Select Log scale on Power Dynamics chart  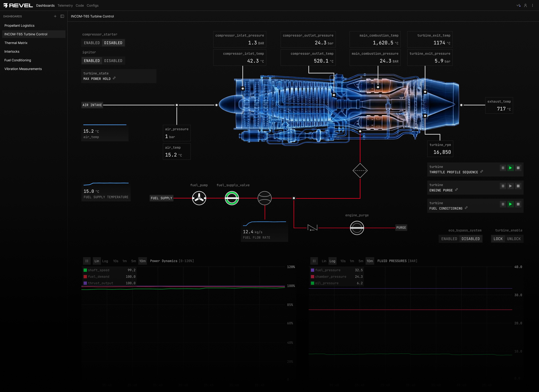pyautogui.click(x=105, y=261)
